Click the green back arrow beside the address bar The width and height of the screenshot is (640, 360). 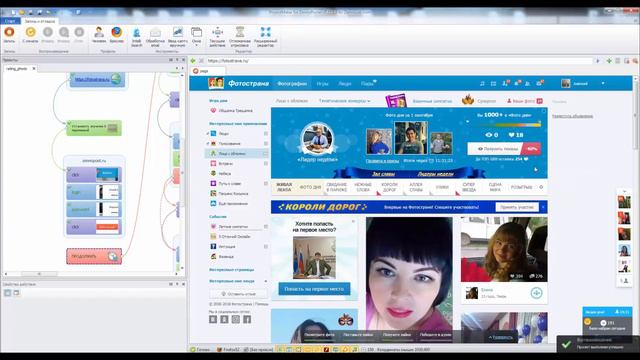pos(193,61)
